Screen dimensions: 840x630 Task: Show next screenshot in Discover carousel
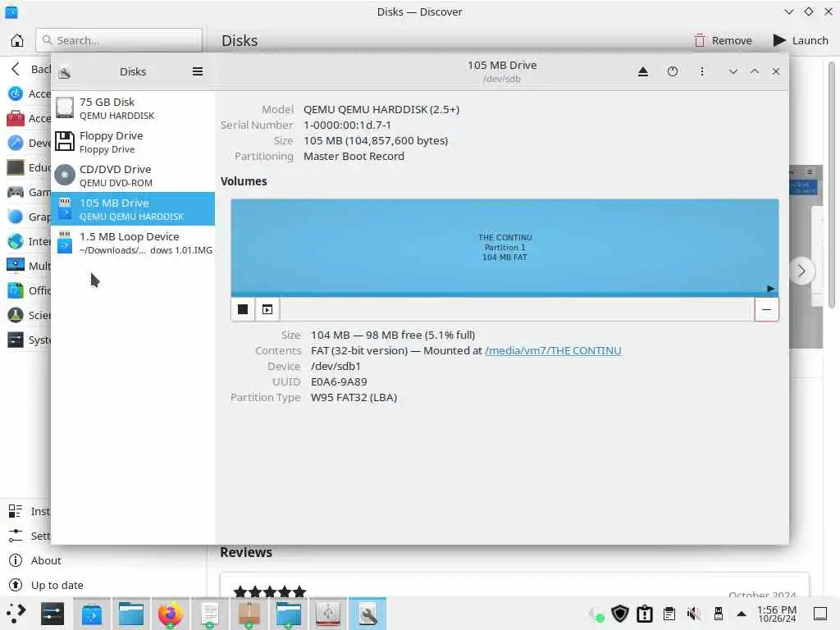pyautogui.click(x=801, y=272)
